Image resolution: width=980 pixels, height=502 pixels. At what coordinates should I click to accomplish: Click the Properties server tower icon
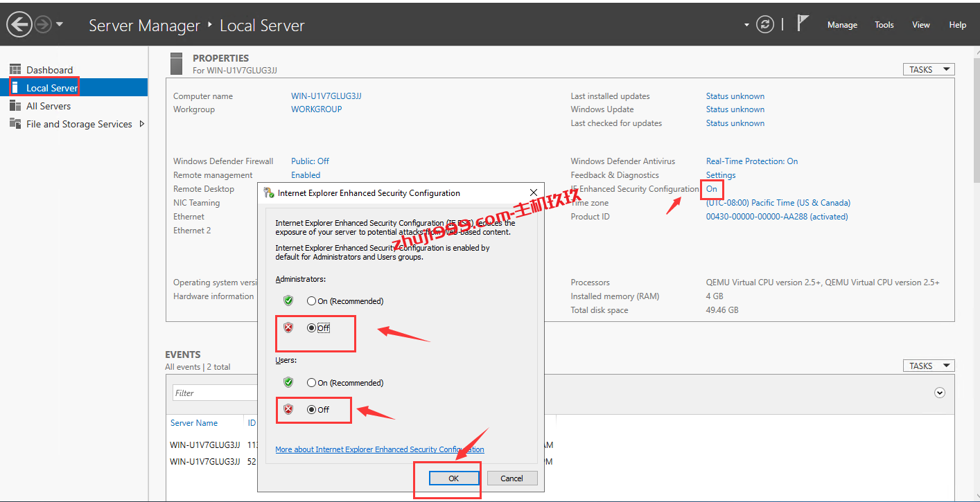click(x=176, y=63)
